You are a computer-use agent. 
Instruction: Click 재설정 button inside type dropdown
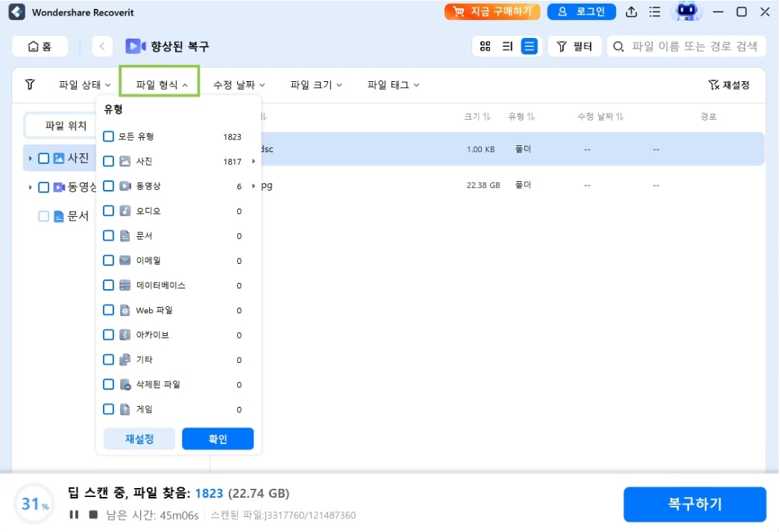[x=139, y=439]
